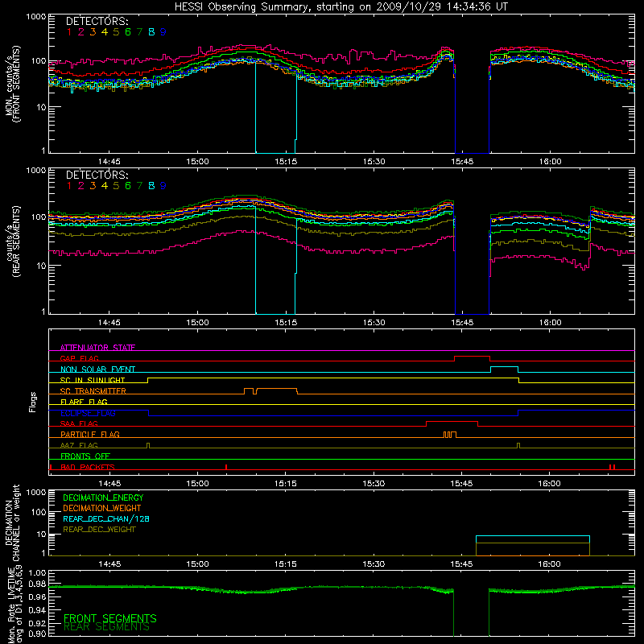Select blue detector 9 in front segments legend

point(163,32)
